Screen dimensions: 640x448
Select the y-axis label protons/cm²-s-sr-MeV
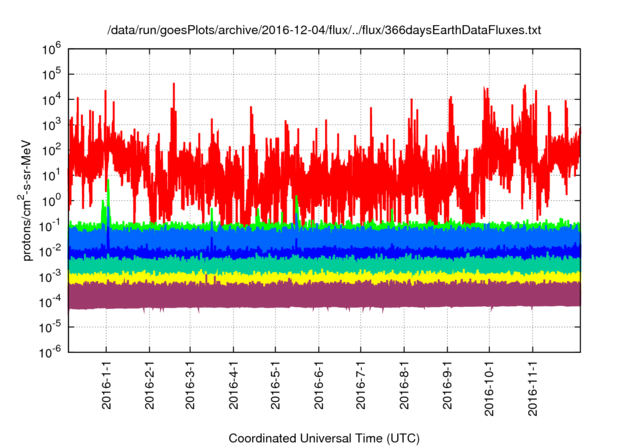point(26,200)
